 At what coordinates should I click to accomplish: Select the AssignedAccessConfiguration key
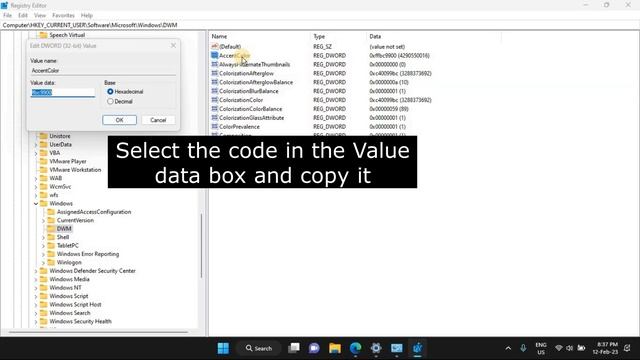point(94,212)
